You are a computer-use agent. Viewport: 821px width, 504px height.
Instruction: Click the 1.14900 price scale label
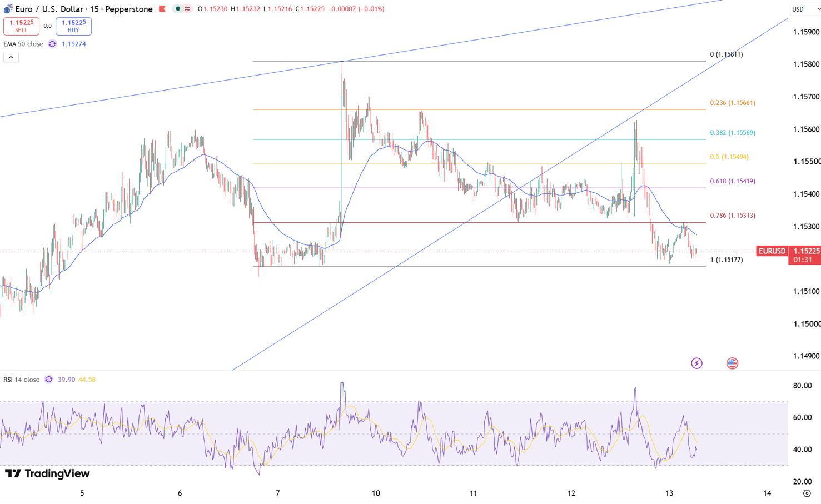click(x=806, y=356)
